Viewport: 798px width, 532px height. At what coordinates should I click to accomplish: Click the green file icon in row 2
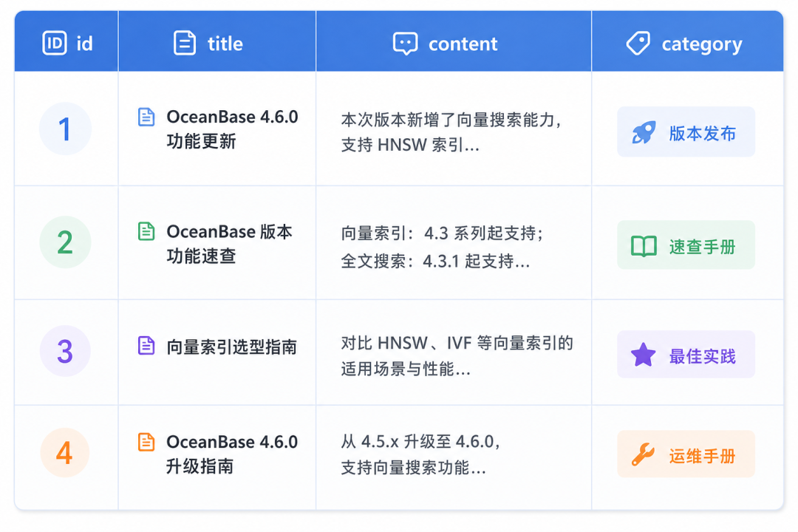coord(146,231)
